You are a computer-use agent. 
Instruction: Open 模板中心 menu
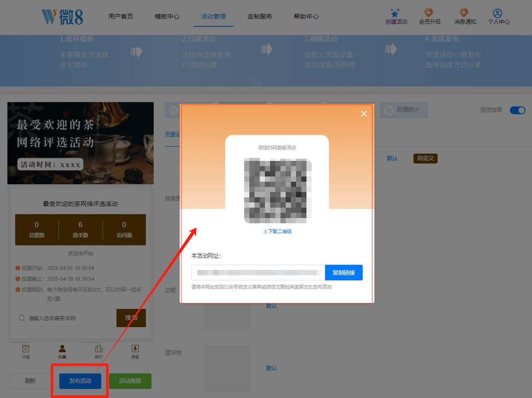click(x=167, y=16)
